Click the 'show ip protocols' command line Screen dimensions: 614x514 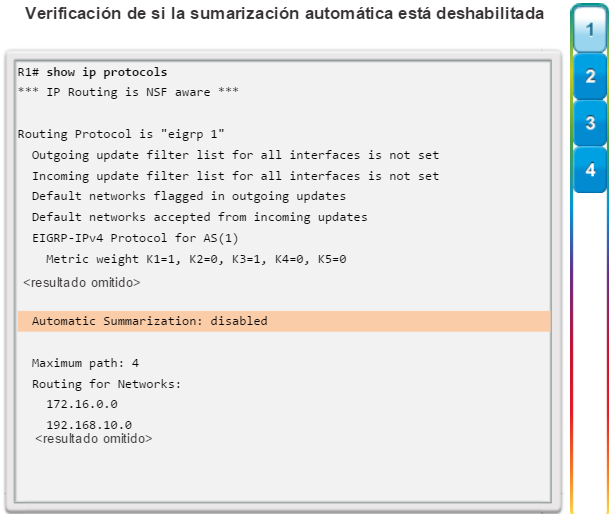pos(92,72)
